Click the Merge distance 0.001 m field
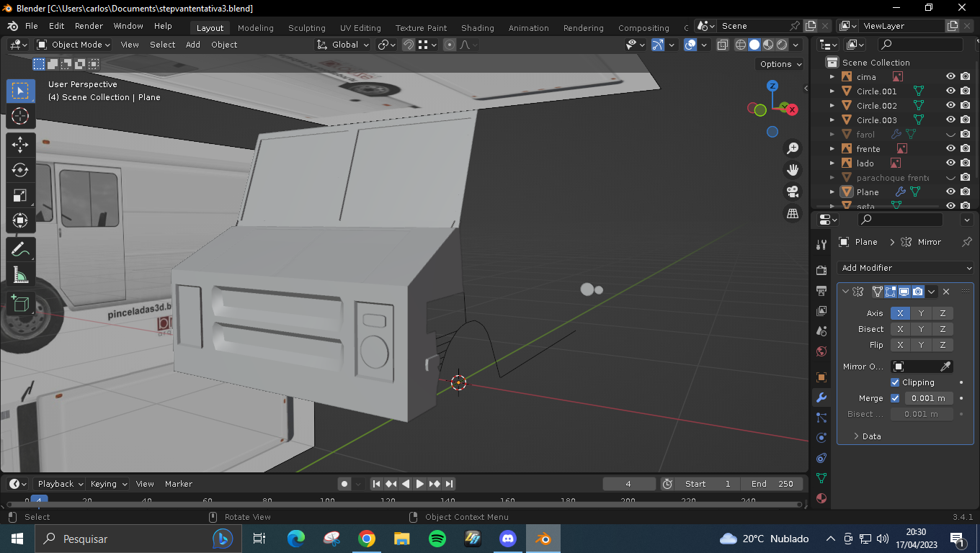This screenshot has height=553, width=980. (927, 398)
